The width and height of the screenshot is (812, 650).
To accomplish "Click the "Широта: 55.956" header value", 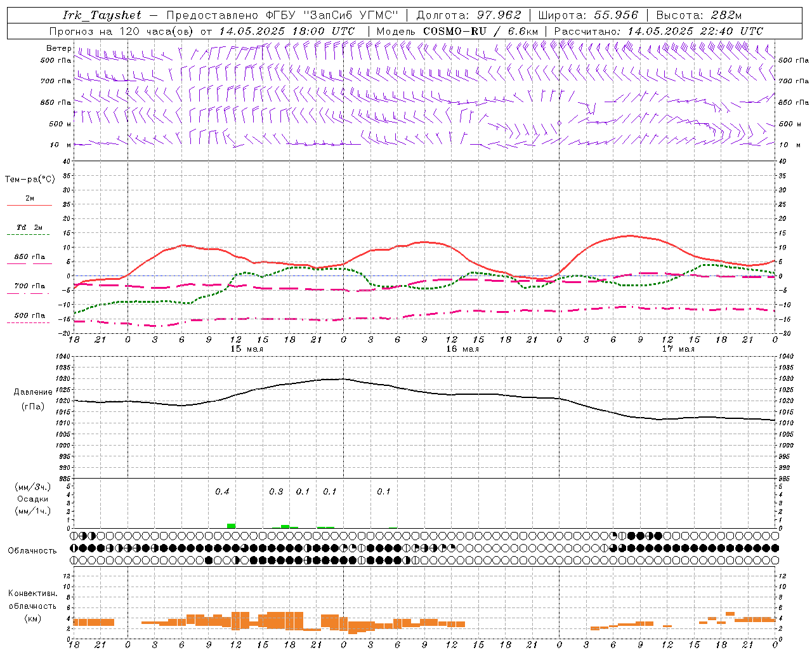I will point(588,15).
